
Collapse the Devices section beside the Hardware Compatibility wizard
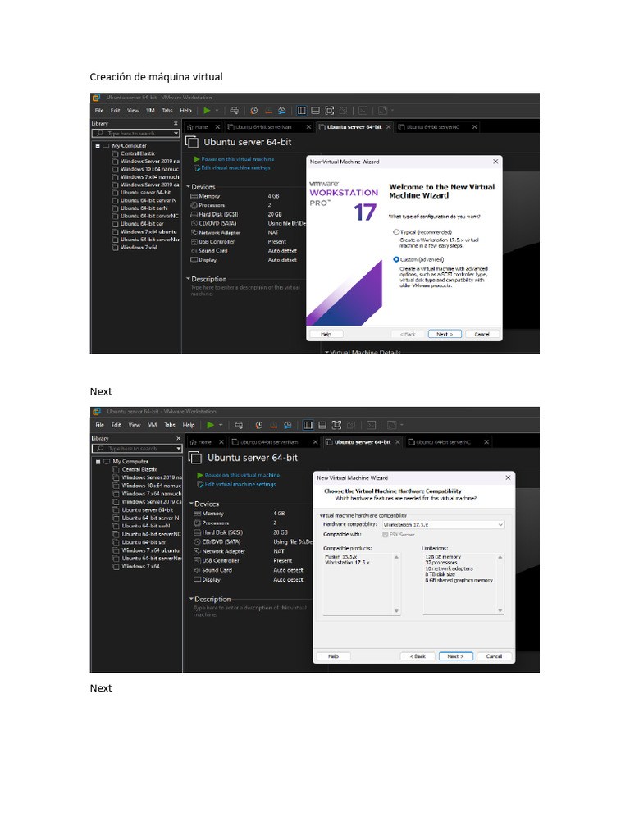click(192, 504)
